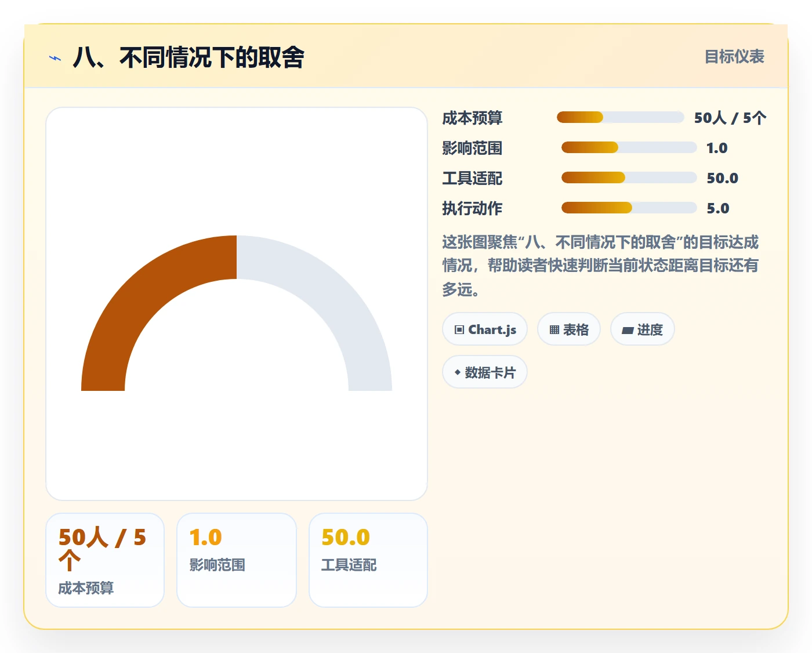Select the Chart.js tag
The image size is (812, 653).
coord(485,329)
